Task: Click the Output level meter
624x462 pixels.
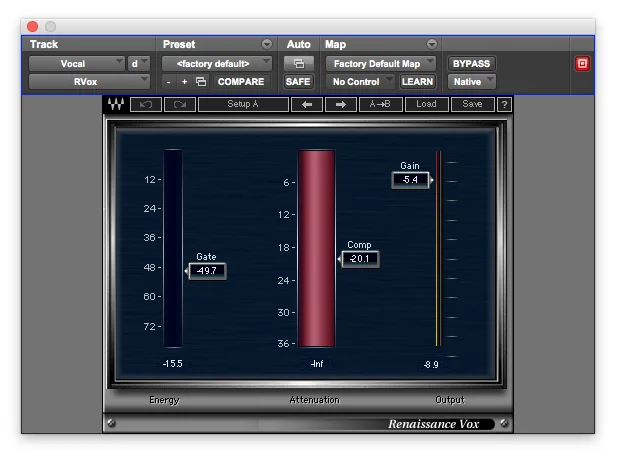Action: click(439, 248)
